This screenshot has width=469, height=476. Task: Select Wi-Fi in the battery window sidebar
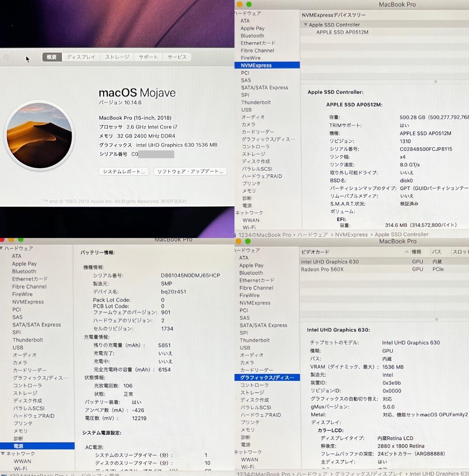(20, 469)
